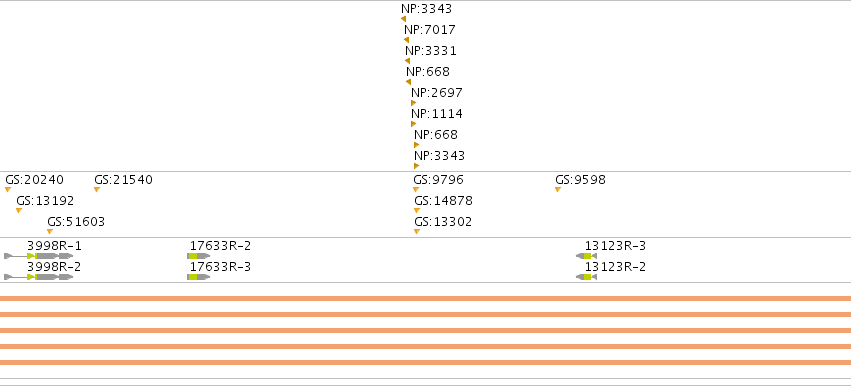Select the GS:20240 triangle marker
851x386 pixels.
[x=8, y=189]
